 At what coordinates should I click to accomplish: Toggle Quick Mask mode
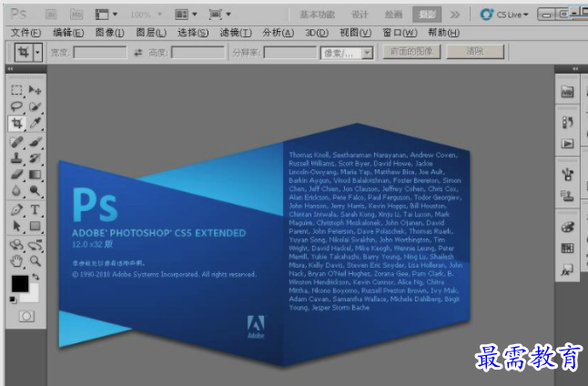[26, 316]
